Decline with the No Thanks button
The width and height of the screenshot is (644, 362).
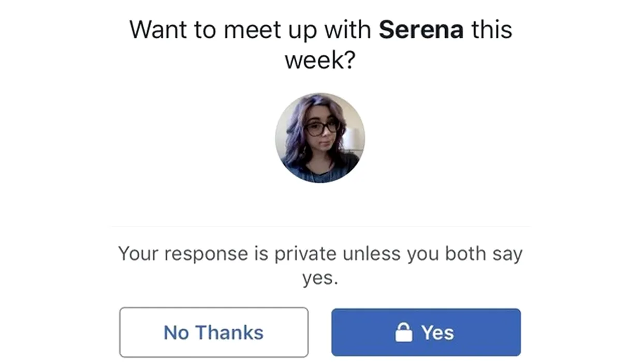214,333
